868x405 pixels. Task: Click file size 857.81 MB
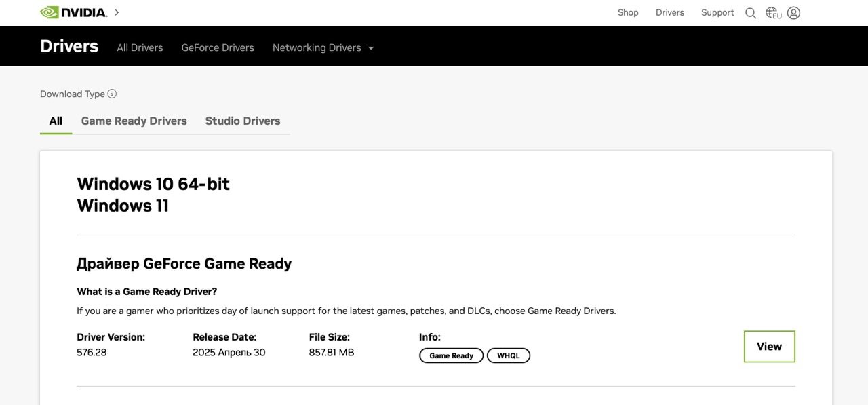[x=332, y=353]
